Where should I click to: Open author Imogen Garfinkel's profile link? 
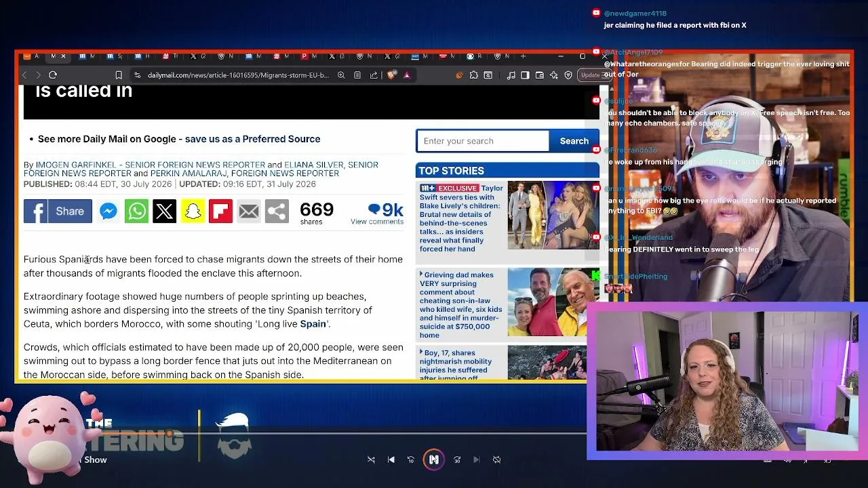click(x=150, y=165)
